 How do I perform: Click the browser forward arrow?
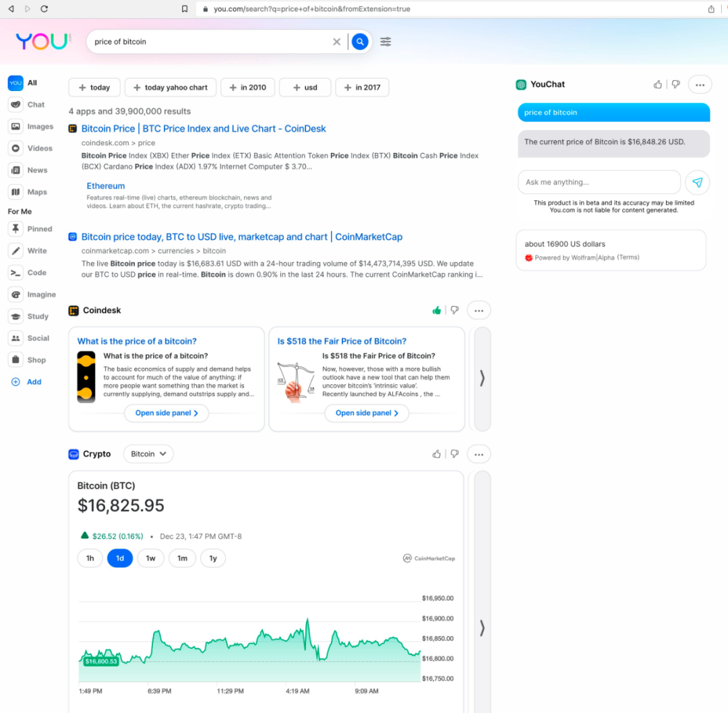pos(28,9)
